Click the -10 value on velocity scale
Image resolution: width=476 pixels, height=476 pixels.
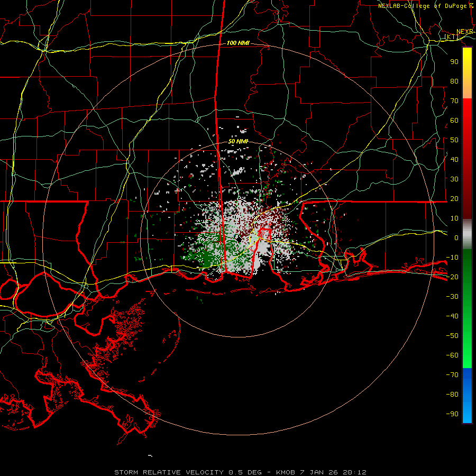(452, 258)
